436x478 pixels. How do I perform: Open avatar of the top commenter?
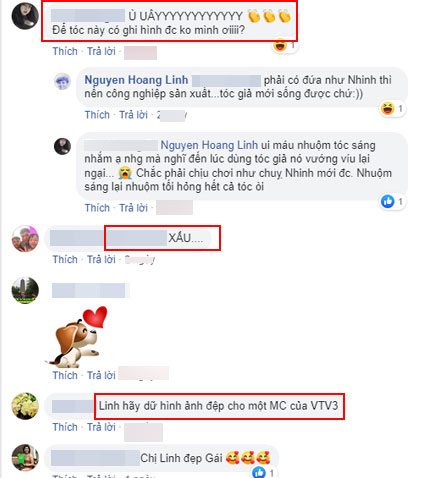[x=25, y=16]
